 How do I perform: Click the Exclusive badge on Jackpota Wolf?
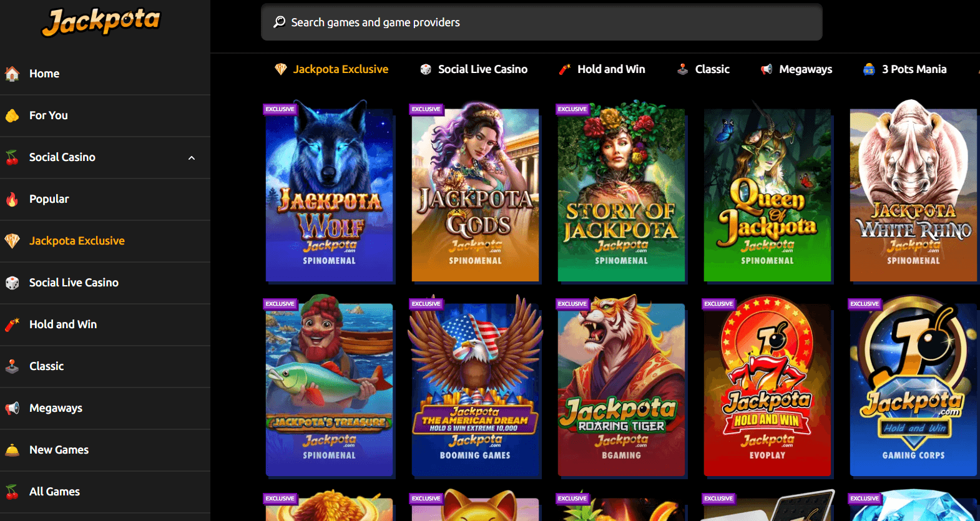[280, 109]
